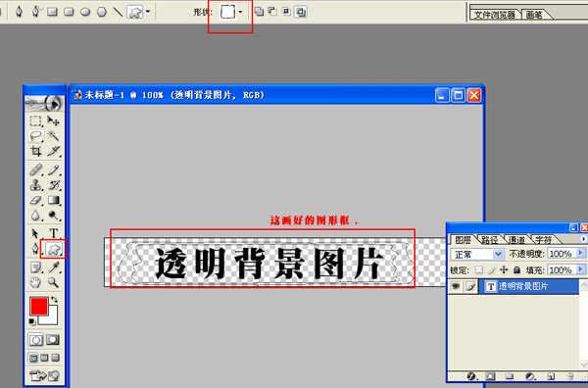Select the Crop tool
Image resolution: width=588 pixels, height=388 pixels.
(x=35, y=151)
